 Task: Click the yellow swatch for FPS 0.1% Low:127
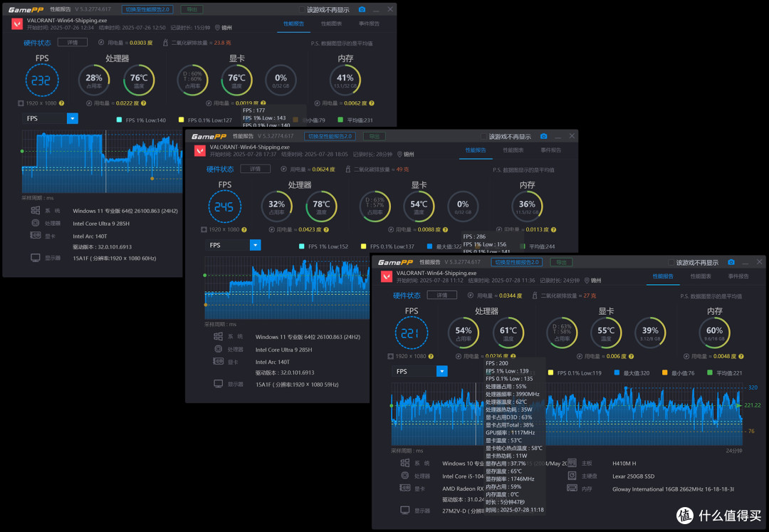pos(181,120)
